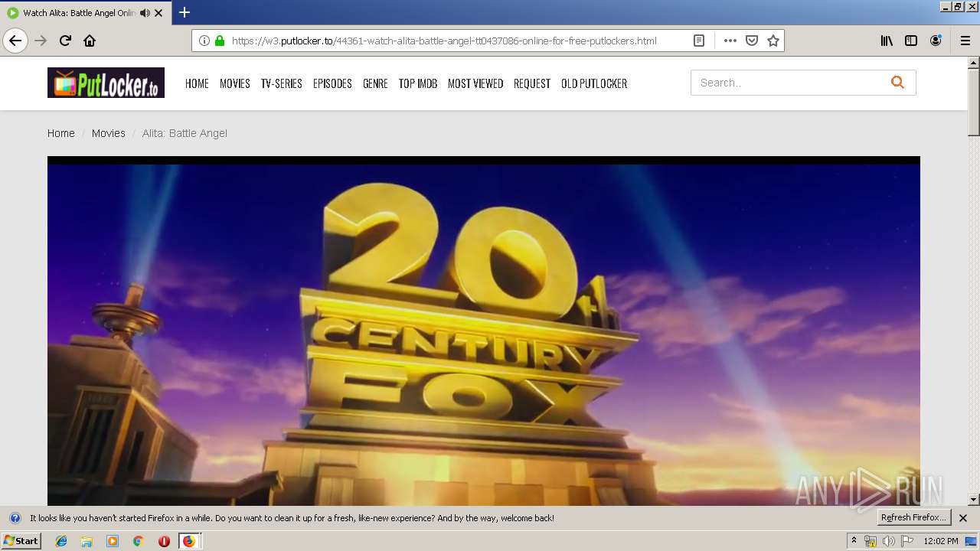
Task: Dismiss the Firefox notification bar
Action: pos(963,518)
